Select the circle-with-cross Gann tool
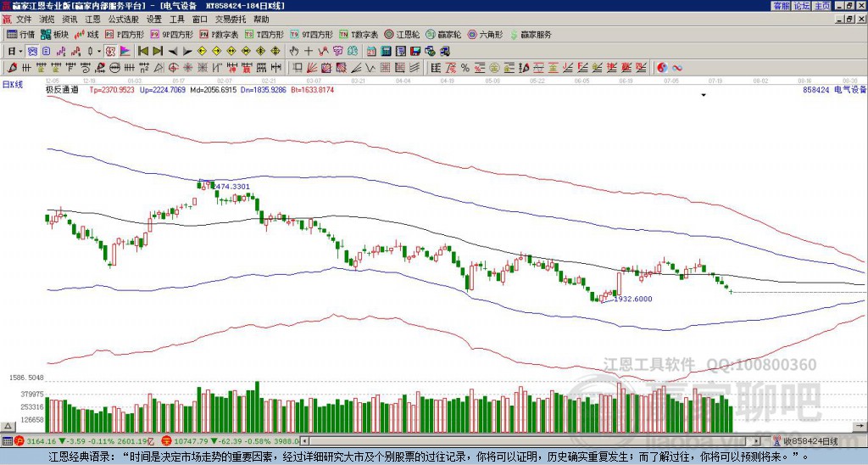Viewport: 868px width, 465px height. coord(173,68)
